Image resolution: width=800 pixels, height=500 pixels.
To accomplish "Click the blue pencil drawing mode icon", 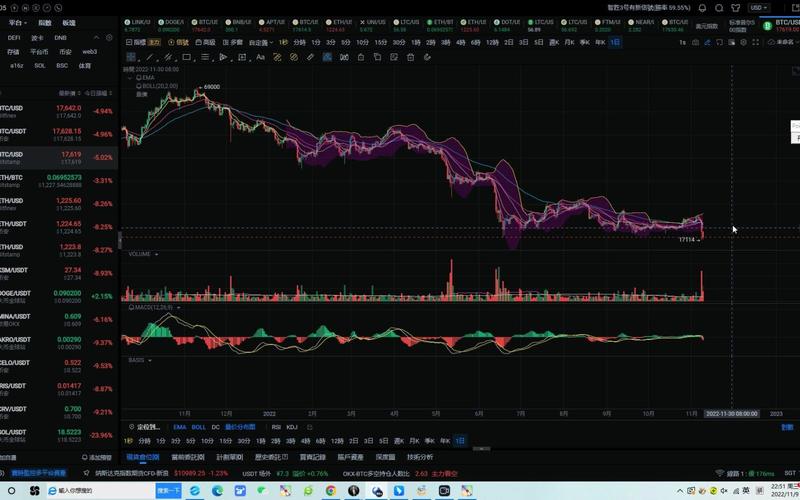I will coord(707,42).
